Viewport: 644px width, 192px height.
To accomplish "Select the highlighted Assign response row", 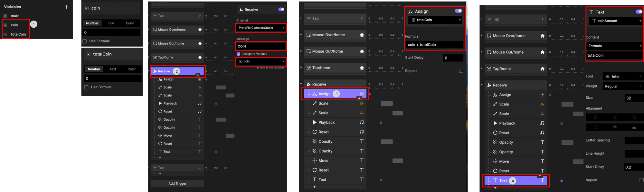I will point(335,94).
